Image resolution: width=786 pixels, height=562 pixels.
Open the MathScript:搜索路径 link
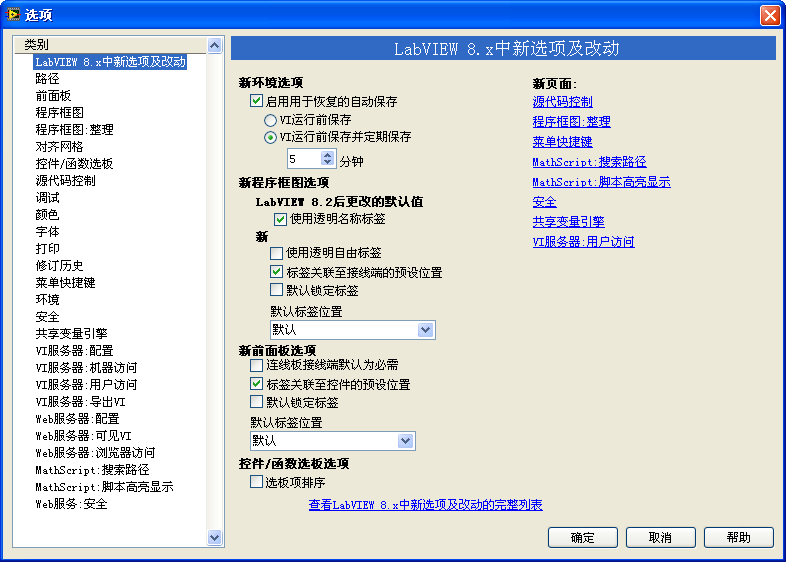pos(590,162)
